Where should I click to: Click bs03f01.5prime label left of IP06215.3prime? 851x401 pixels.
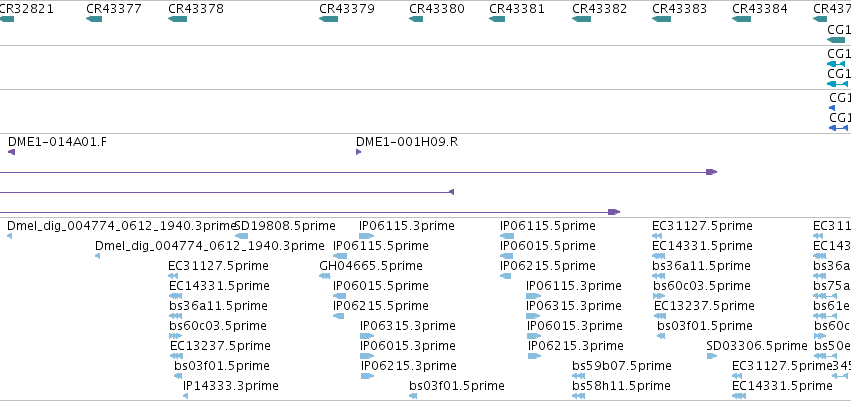pos(222,366)
